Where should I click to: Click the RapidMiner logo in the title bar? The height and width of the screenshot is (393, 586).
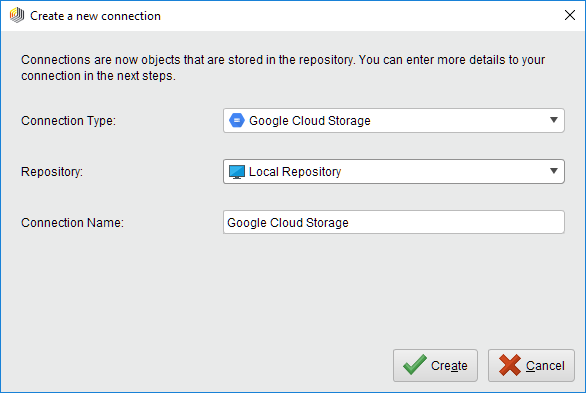coord(17,15)
